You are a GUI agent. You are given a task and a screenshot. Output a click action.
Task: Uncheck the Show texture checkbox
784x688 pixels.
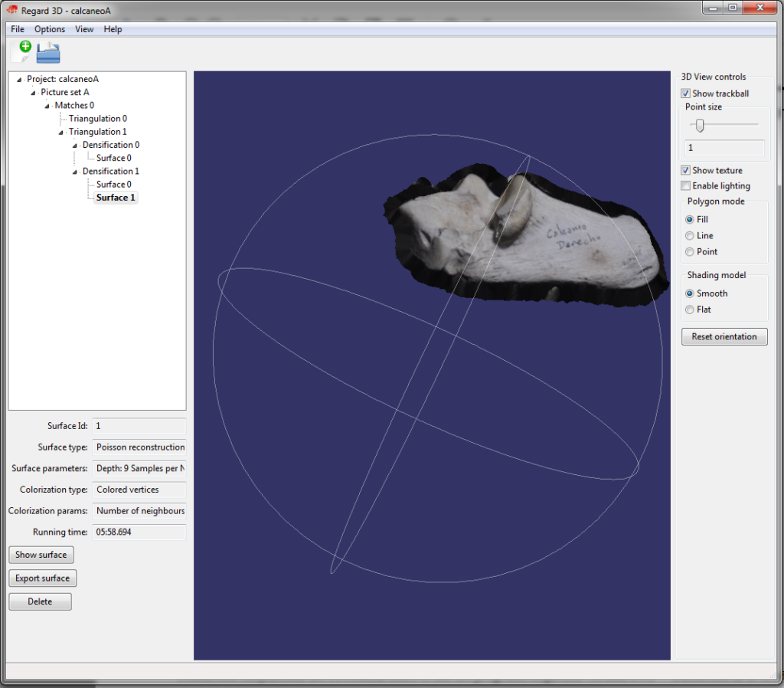pyautogui.click(x=686, y=170)
